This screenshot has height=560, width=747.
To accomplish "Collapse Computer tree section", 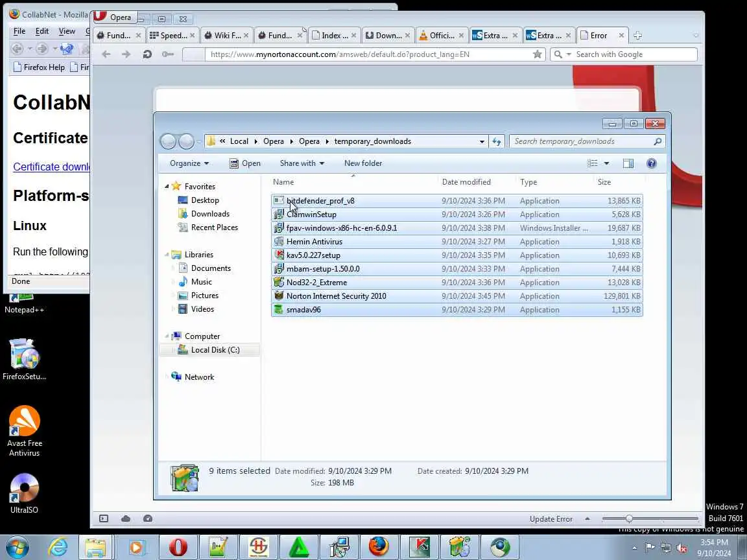I will pyautogui.click(x=167, y=336).
